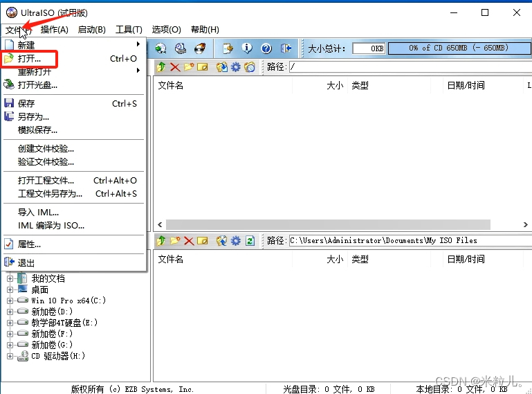This screenshot has width=532, height=394.
Task: Open 属性... from the file menu
Action: coord(74,244)
